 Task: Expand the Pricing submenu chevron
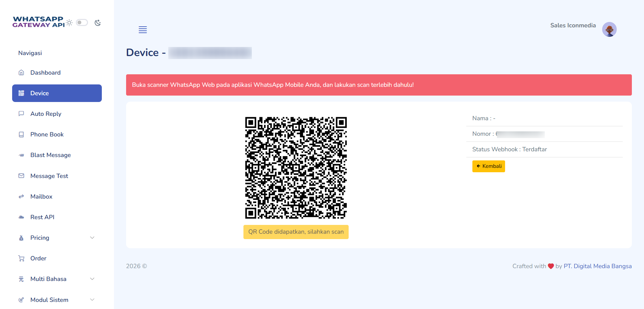click(92, 238)
